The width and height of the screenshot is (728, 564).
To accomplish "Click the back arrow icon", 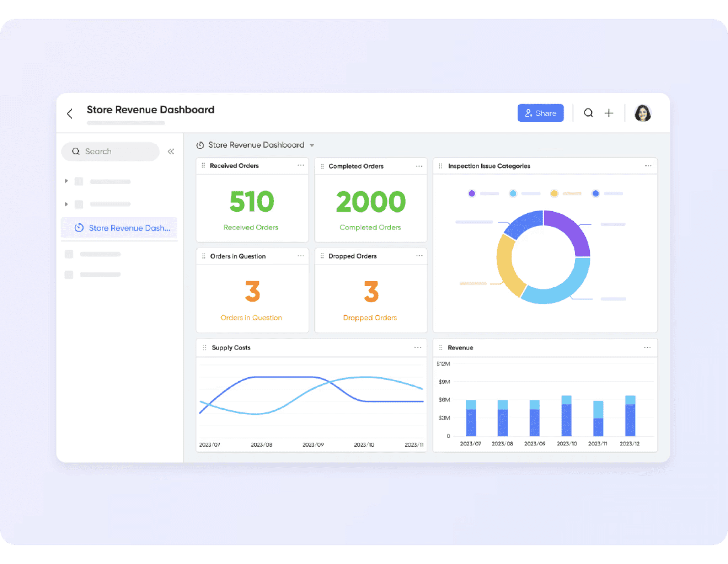I will coord(70,114).
